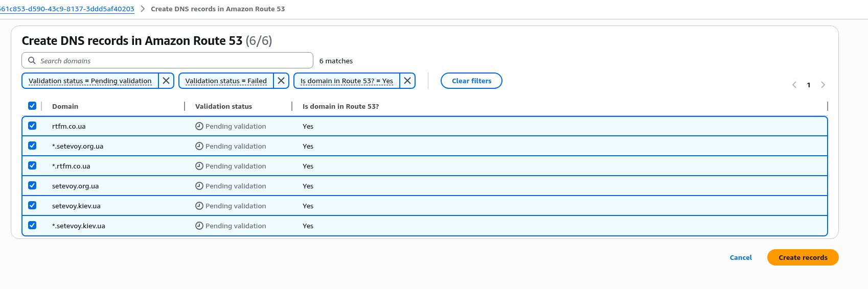
Task: Remove the Pending validation filter chip
Action: coord(166,81)
